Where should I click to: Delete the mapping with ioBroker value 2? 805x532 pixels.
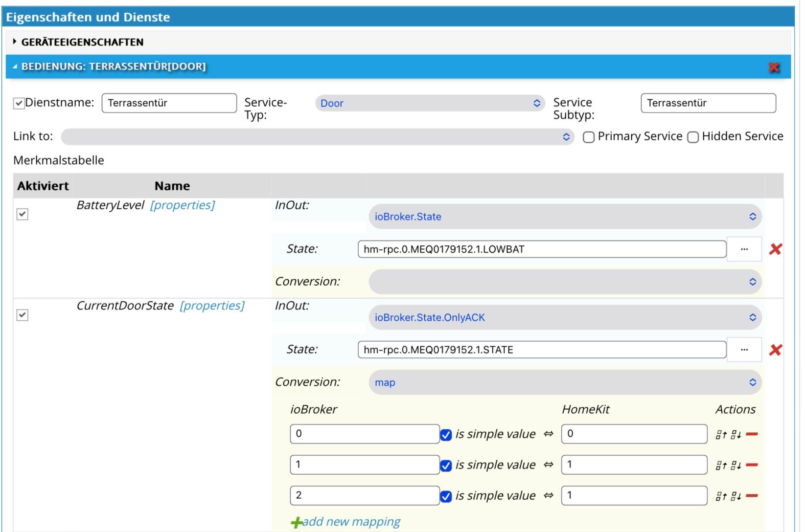point(752,496)
